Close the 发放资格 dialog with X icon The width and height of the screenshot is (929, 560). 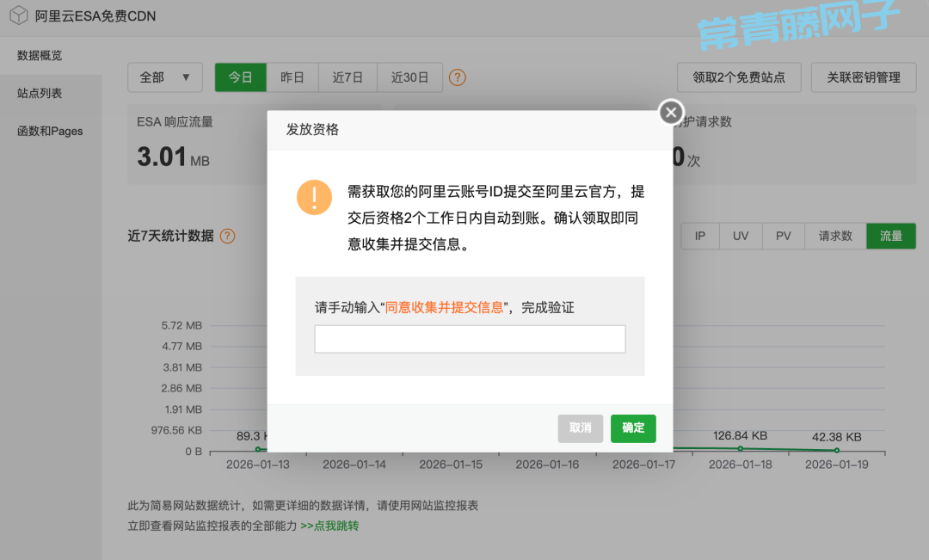671,112
